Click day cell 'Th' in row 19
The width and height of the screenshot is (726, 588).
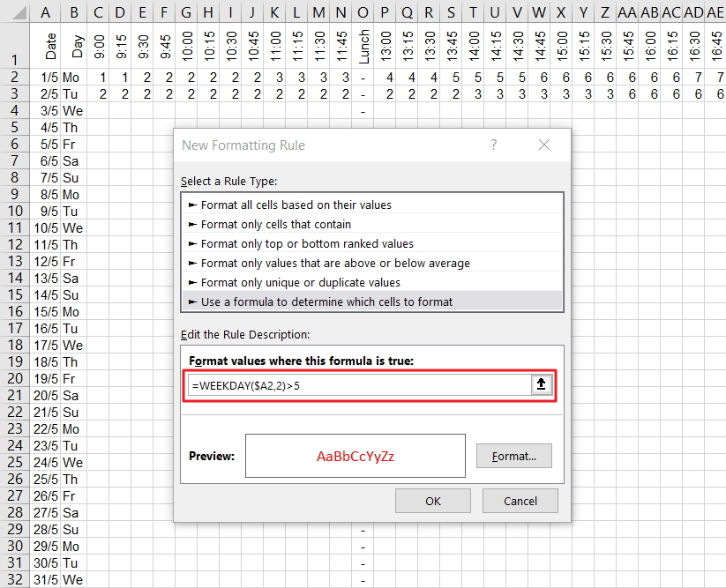[x=73, y=361]
